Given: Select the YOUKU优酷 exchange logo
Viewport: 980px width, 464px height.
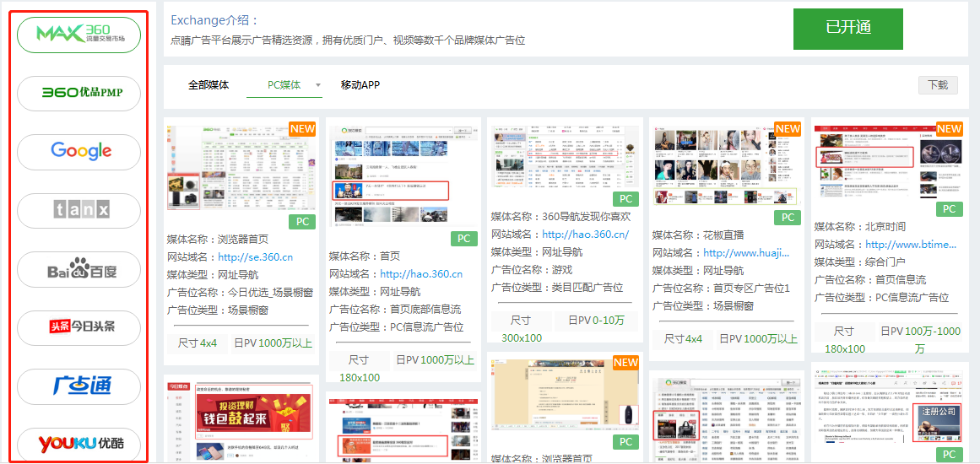Looking at the screenshot, I should [x=79, y=444].
